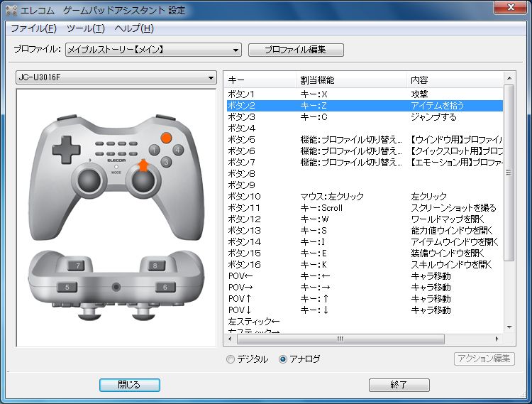The height and width of the screenshot is (404, 532).
Task: Select the ボタン5 row
Action: pos(365,140)
